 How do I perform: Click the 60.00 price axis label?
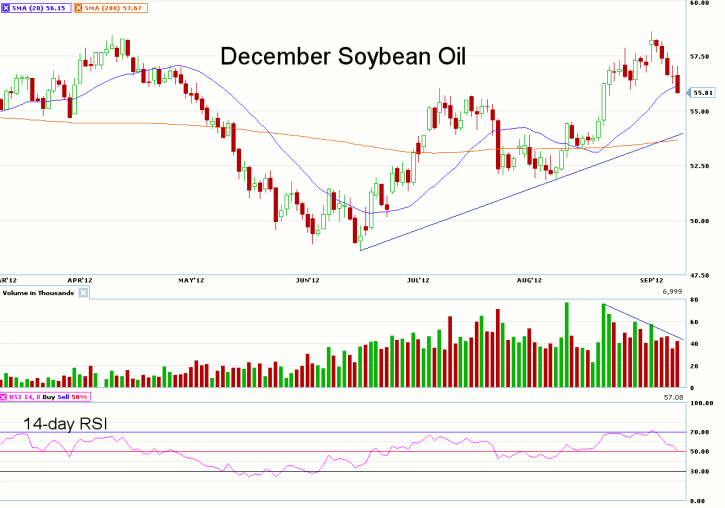702,3
